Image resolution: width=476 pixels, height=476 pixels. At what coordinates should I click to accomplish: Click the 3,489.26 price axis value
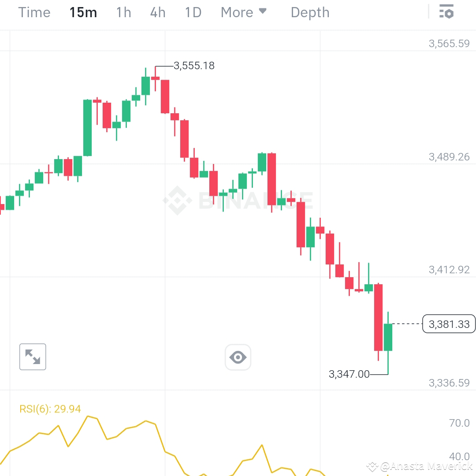point(449,156)
